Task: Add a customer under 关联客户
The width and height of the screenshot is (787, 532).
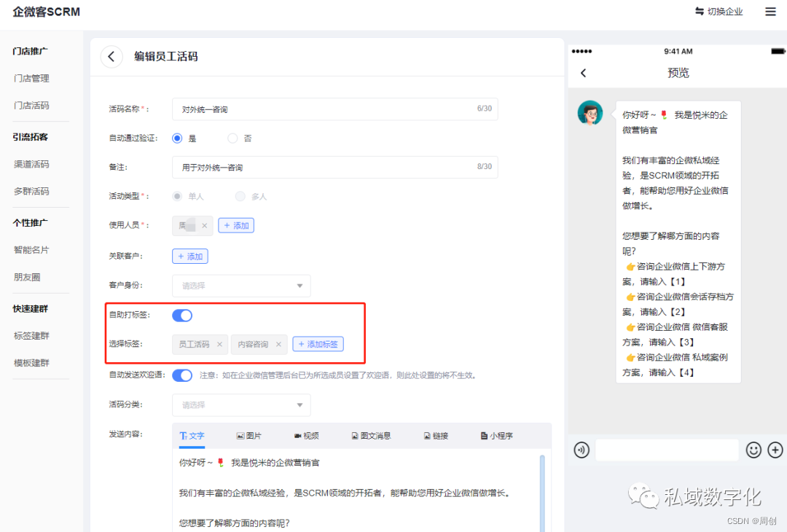Action: (x=189, y=257)
